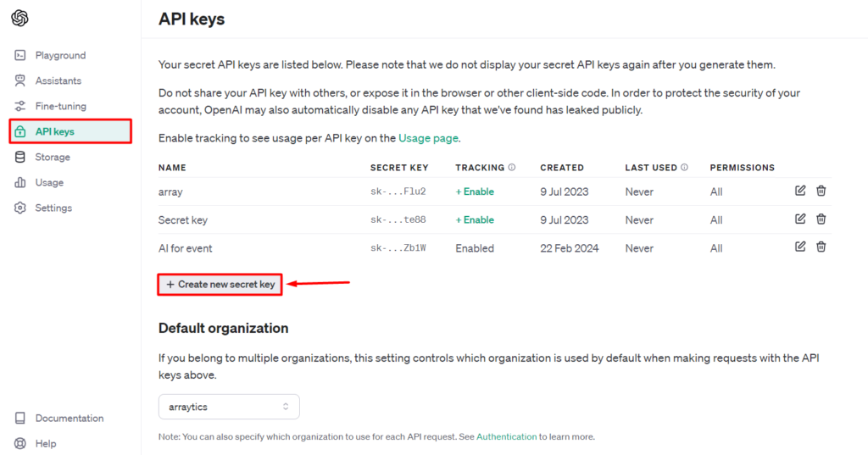
Task: Click the 'Secret key' name cell
Action: [183, 220]
